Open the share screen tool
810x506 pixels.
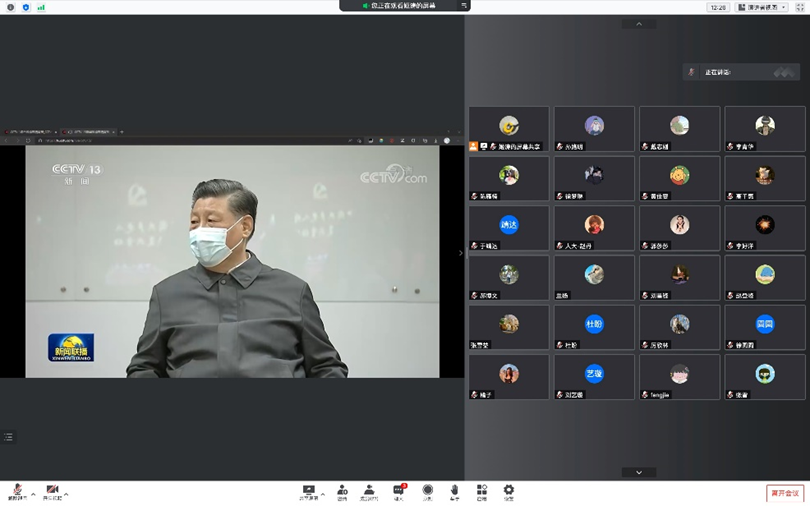click(309, 490)
